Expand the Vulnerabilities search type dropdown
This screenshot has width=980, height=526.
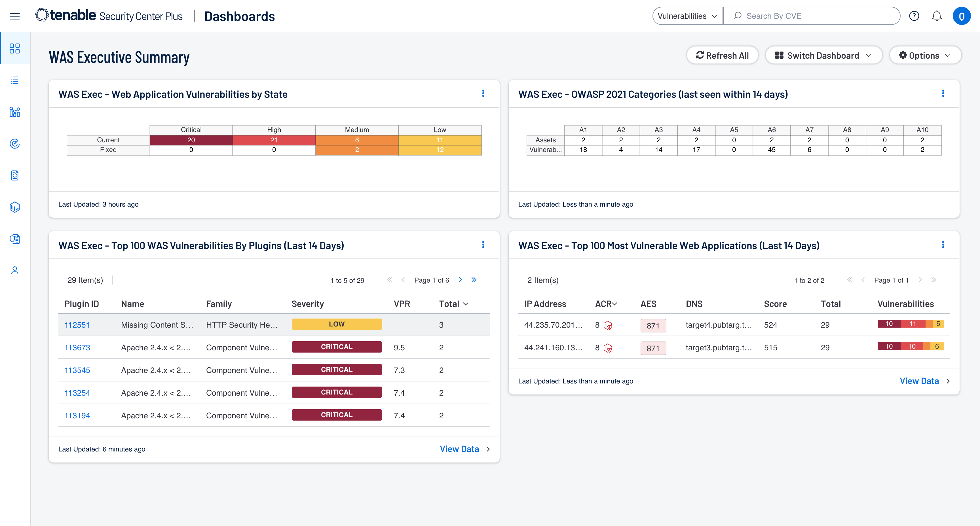pos(687,16)
